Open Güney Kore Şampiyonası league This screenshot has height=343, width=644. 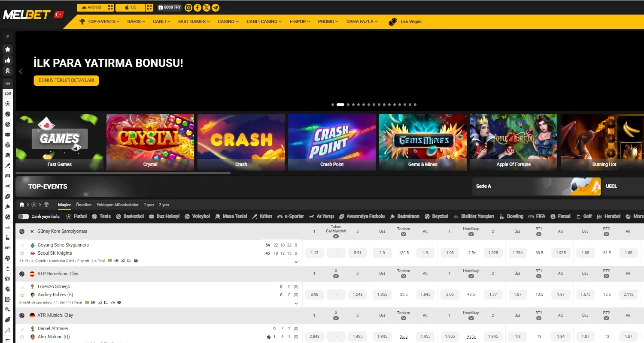[x=62, y=232]
